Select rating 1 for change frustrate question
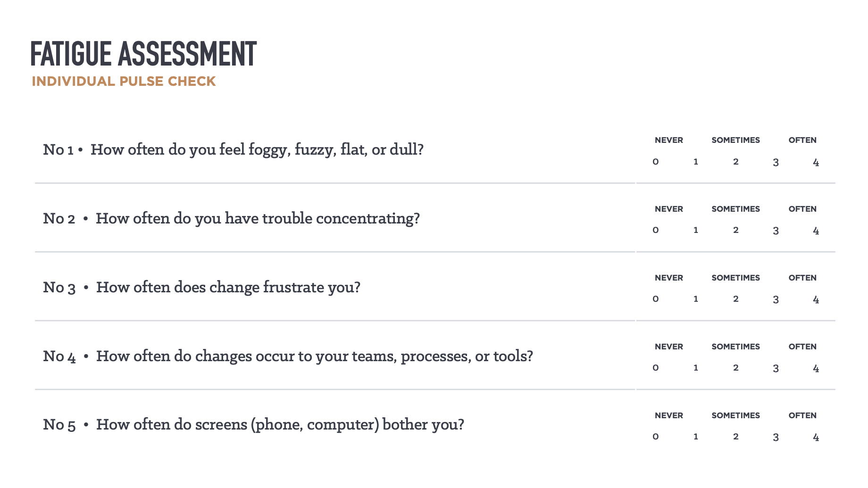This screenshot has width=868, height=488. [696, 299]
